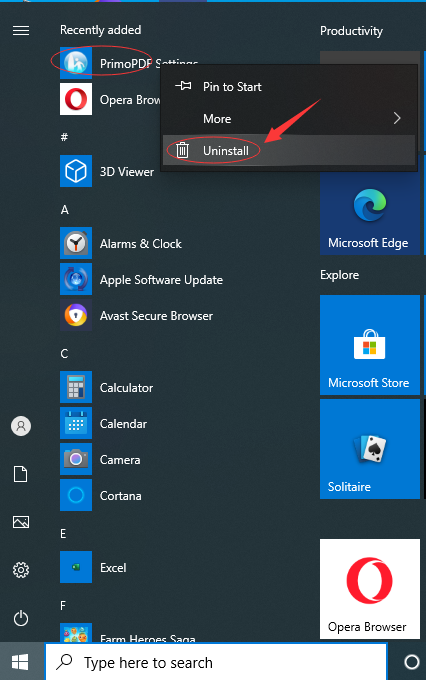The image size is (426, 680).
Task: Open the Opera Browser tile
Action: [370, 589]
